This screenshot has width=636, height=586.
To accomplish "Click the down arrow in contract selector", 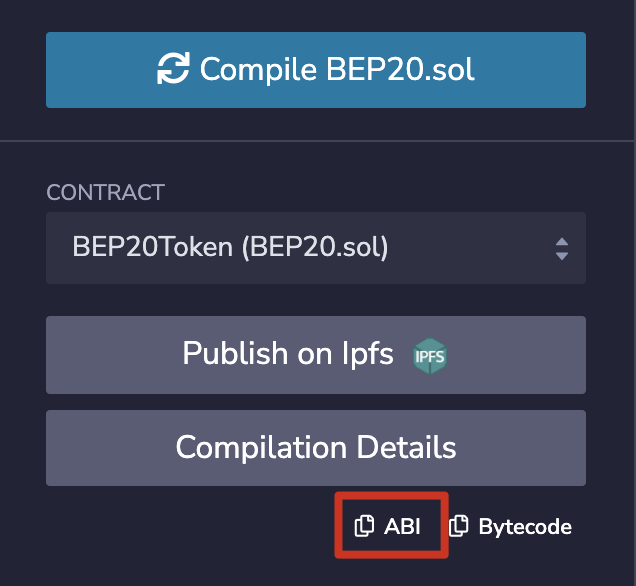I will pos(561,256).
